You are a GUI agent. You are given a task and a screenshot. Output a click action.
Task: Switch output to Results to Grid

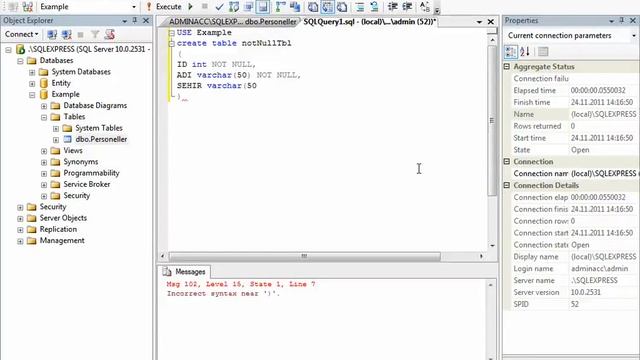[x=327, y=7]
